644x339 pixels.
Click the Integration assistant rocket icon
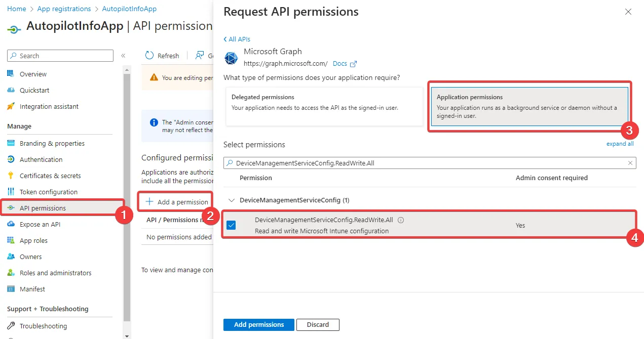[11, 106]
